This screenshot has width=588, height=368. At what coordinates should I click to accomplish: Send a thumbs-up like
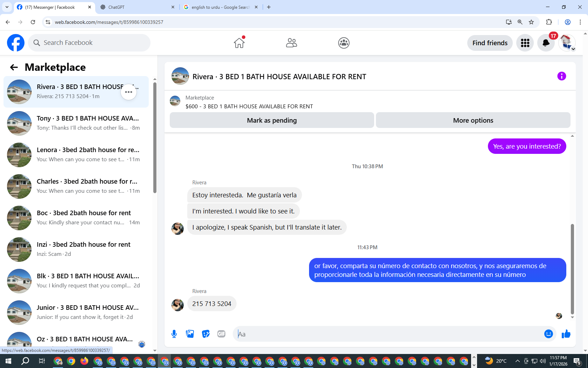pyautogui.click(x=566, y=334)
